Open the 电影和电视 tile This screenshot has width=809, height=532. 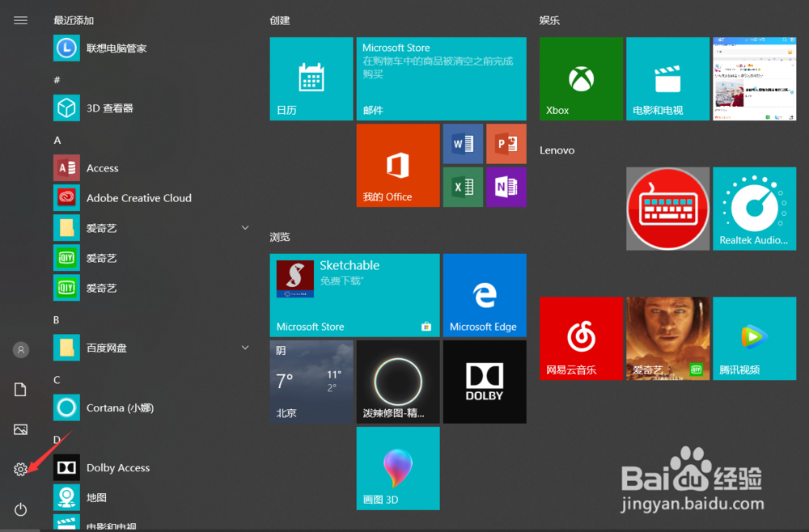point(667,79)
